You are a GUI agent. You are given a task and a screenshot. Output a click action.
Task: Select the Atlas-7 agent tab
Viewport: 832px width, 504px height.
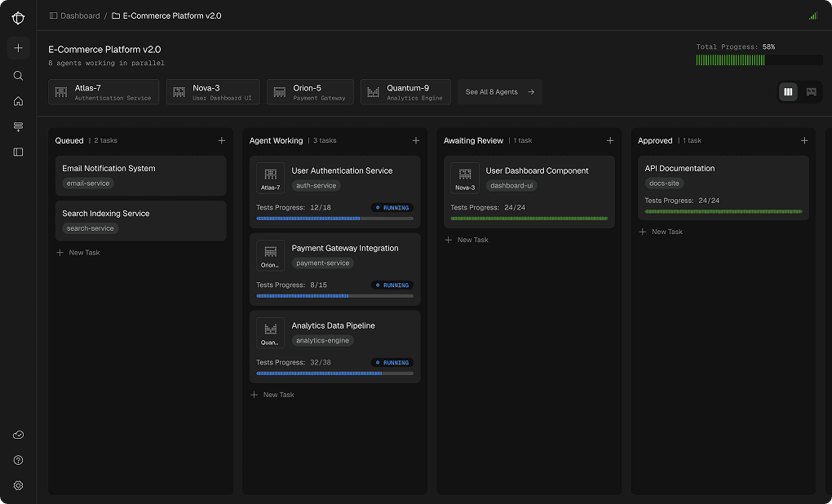coord(104,92)
